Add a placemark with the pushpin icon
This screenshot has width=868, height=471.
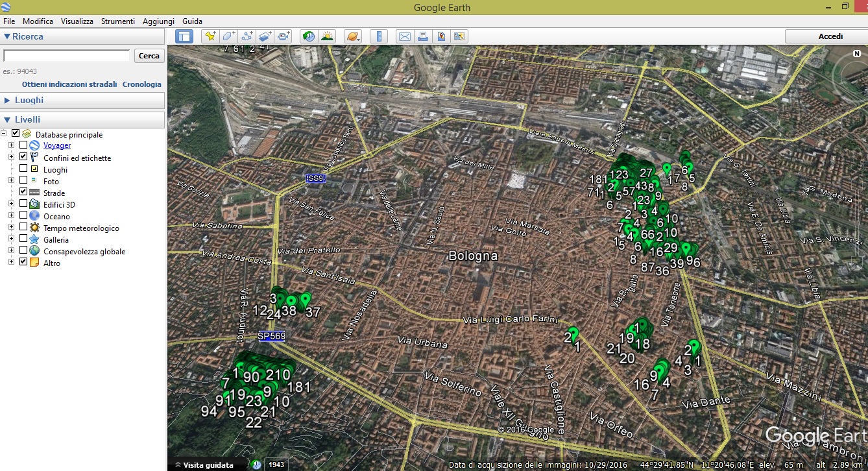(x=210, y=36)
